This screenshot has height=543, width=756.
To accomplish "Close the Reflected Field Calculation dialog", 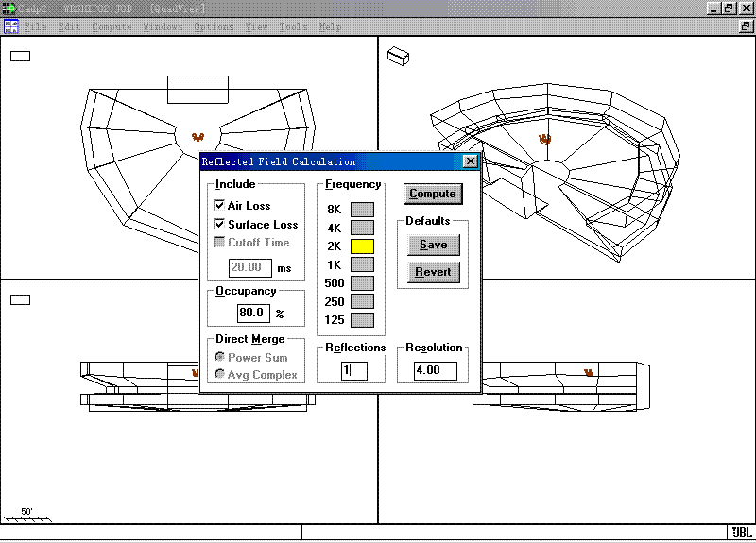I will pyautogui.click(x=470, y=161).
